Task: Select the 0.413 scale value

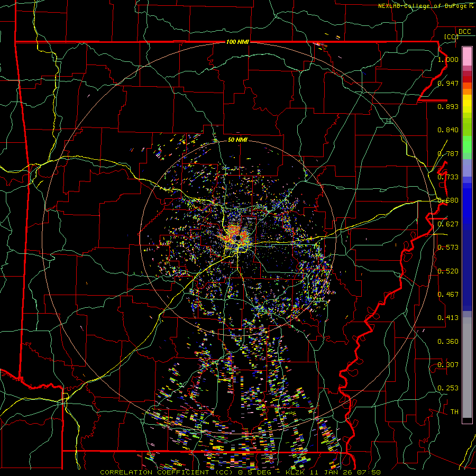Action: [x=448, y=318]
